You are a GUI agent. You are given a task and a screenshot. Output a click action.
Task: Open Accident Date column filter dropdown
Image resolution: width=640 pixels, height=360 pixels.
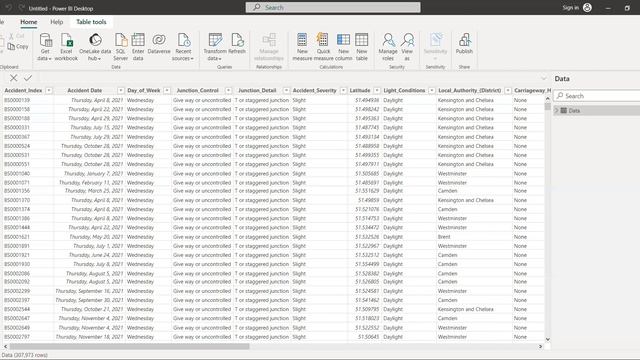[x=120, y=90]
